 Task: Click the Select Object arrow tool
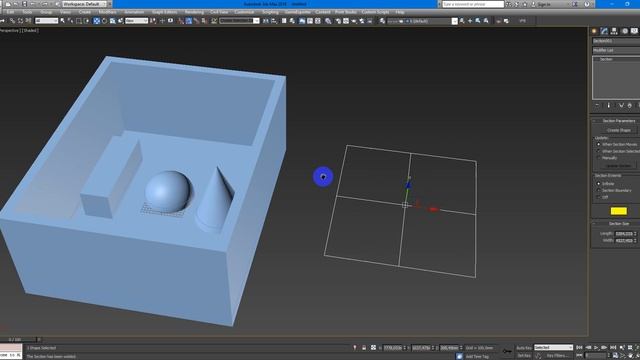click(x=62, y=20)
